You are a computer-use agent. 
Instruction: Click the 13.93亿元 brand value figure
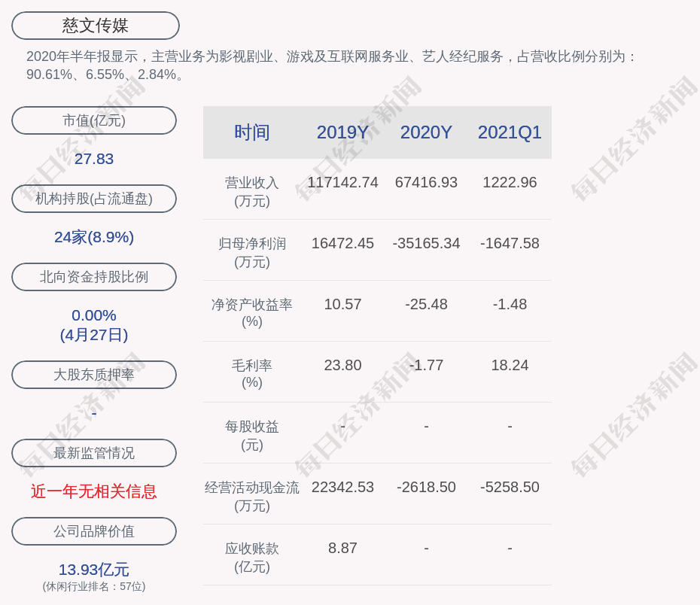(94, 570)
